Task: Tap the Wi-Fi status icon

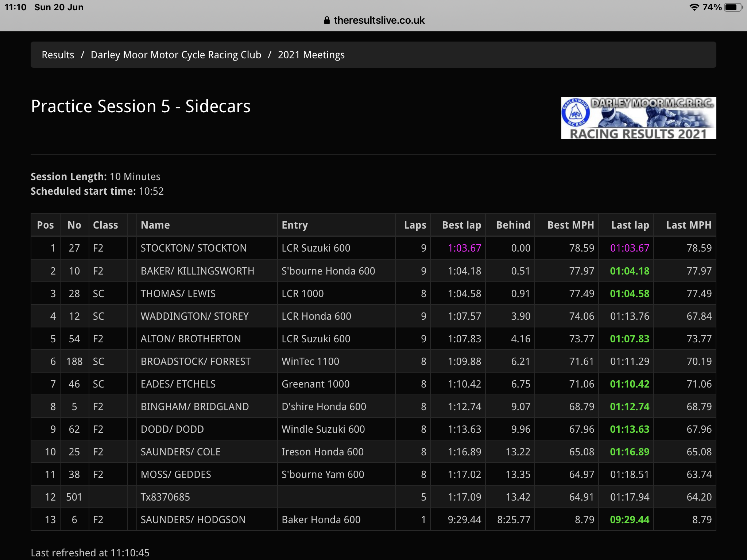Action: [694, 7]
